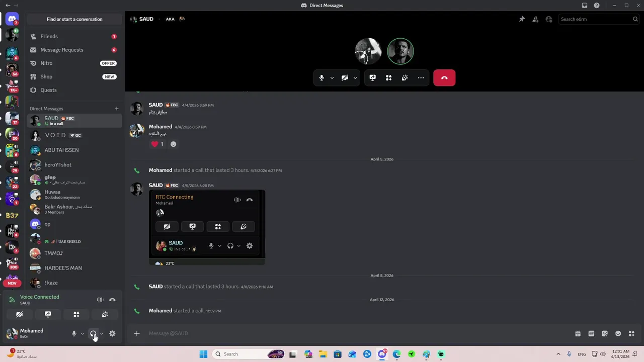Open Huwaa direct message
Viewport: 644px width, 362px height.
[74, 194]
